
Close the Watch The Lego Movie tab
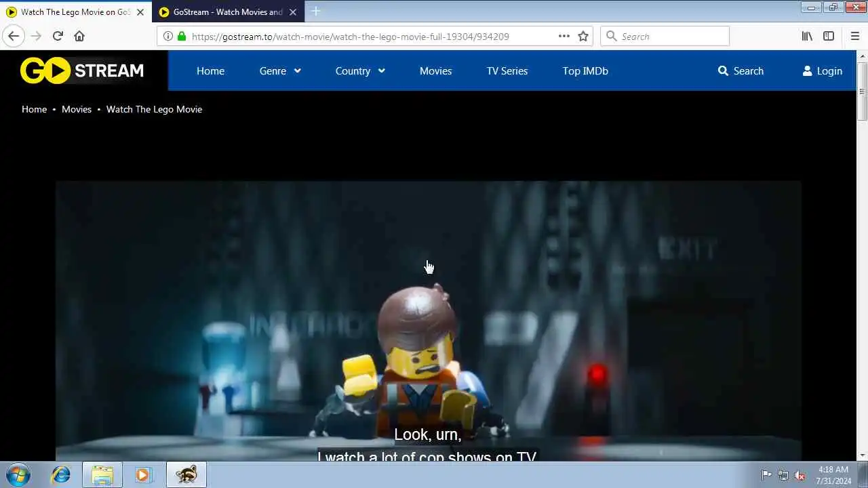140,12
